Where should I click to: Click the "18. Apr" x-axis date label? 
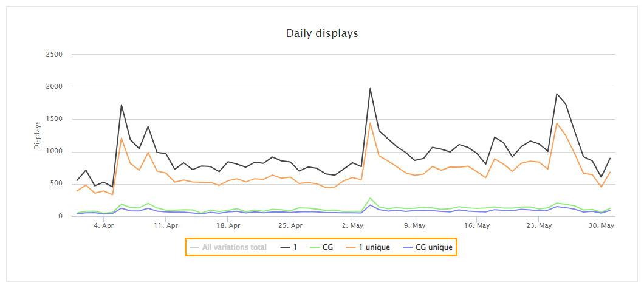click(x=228, y=225)
